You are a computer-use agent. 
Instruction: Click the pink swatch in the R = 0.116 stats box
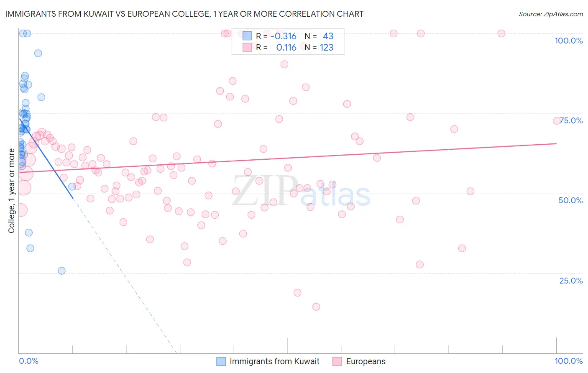click(x=247, y=47)
